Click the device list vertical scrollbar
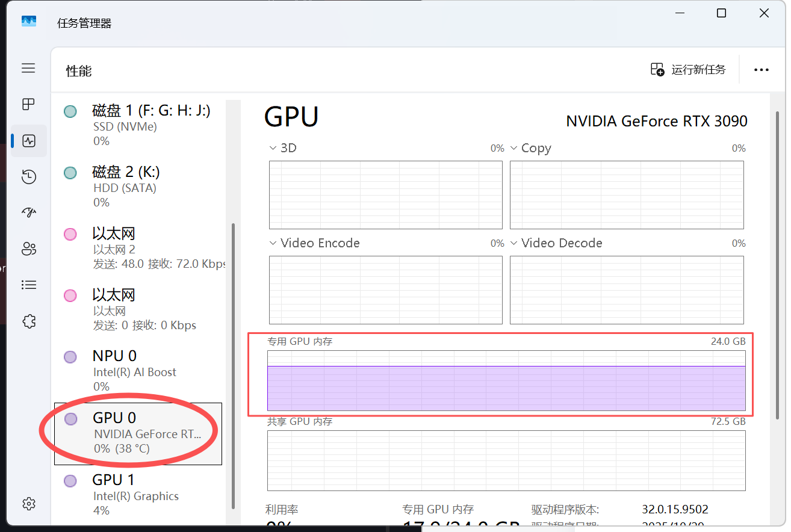Image resolution: width=791 pixels, height=532 pixels. 233,366
